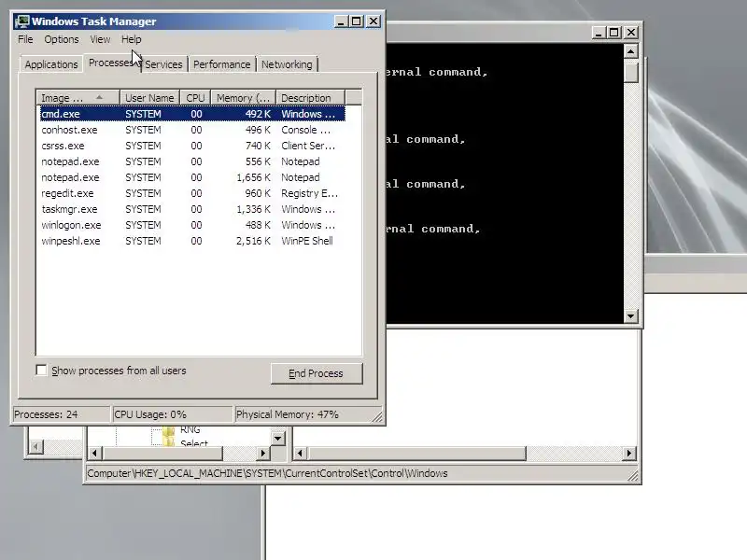Select the Processes tab
Screen dimensions: 747x560
coord(111,63)
